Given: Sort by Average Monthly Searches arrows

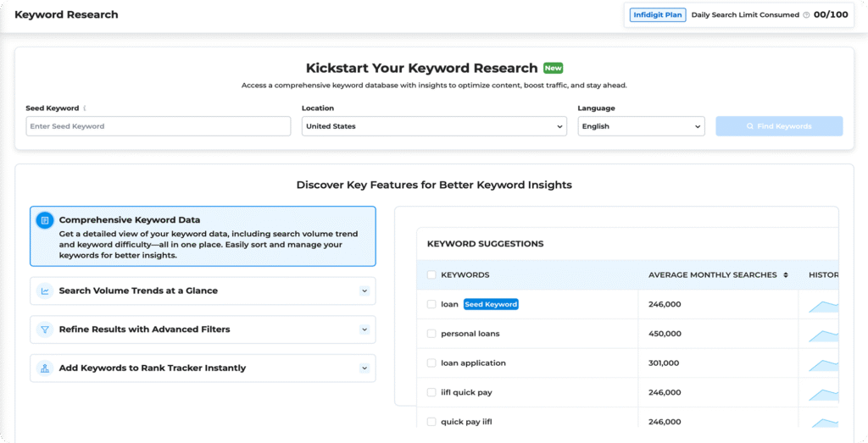Looking at the screenshot, I should (786, 275).
